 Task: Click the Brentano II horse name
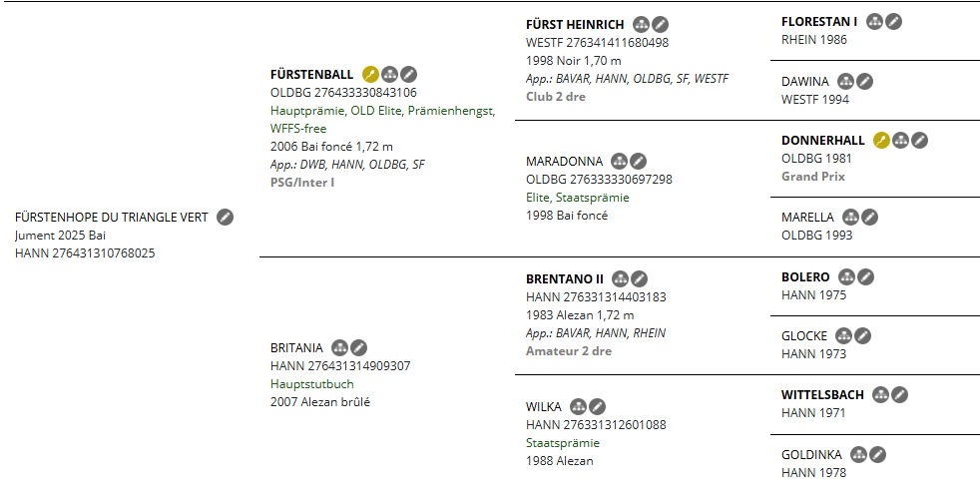pyautogui.click(x=565, y=278)
